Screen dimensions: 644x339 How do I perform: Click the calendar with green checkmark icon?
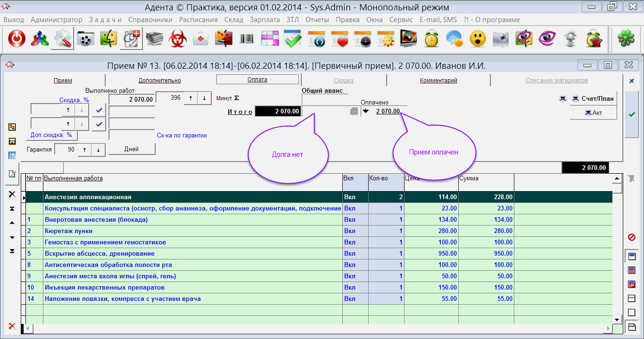(x=292, y=39)
